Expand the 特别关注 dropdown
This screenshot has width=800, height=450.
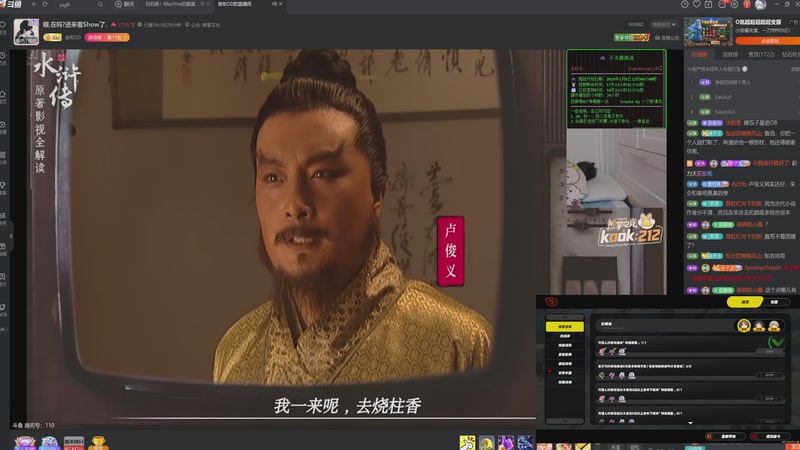[663, 24]
